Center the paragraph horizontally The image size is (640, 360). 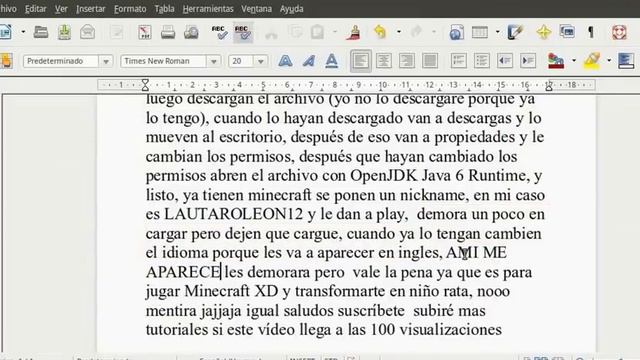pos(384,61)
